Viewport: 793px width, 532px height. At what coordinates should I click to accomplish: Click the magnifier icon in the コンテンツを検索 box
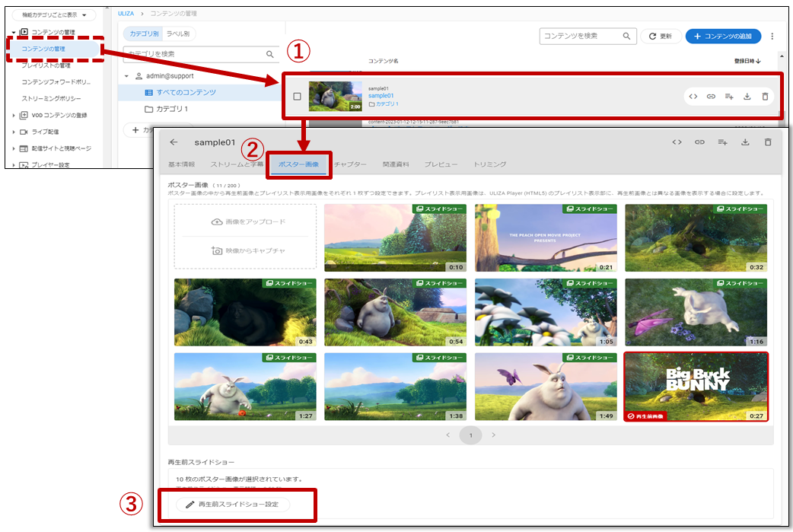point(626,36)
